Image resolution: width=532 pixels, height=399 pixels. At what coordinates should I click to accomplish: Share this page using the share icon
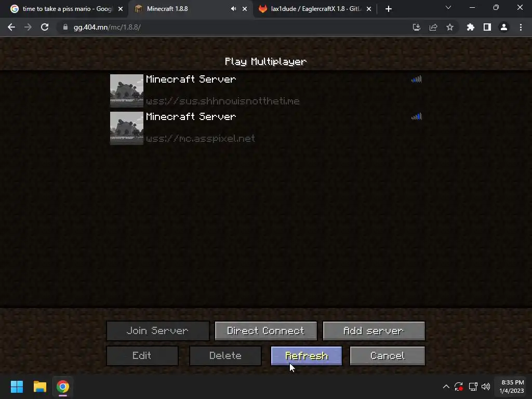[x=433, y=27]
